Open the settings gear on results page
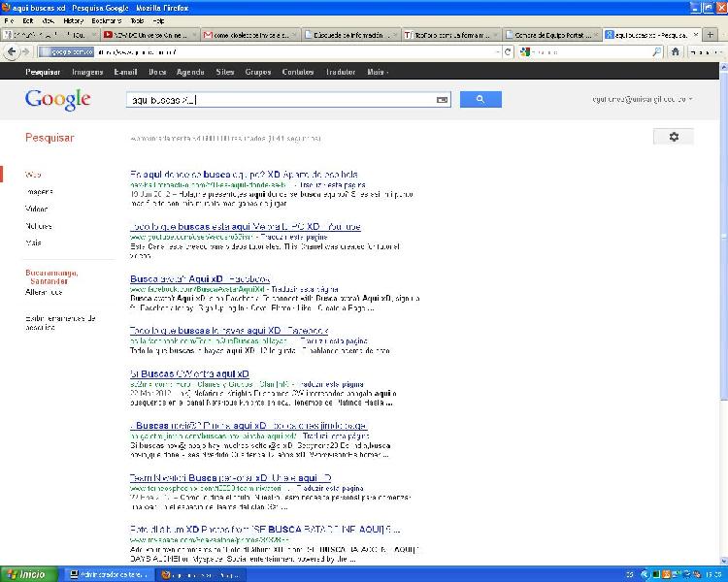The width and height of the screenshot is (728, 582). (674, 137)
